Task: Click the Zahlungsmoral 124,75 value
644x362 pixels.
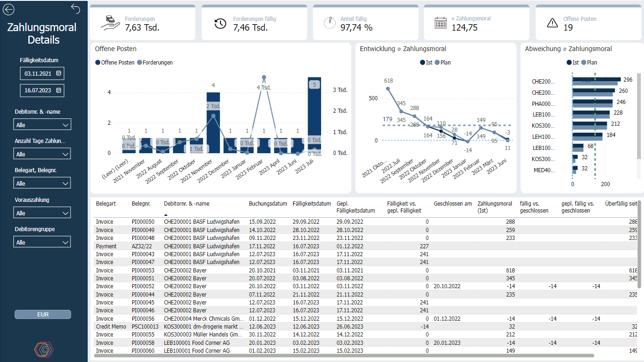Action: click(x=464, y=27)
